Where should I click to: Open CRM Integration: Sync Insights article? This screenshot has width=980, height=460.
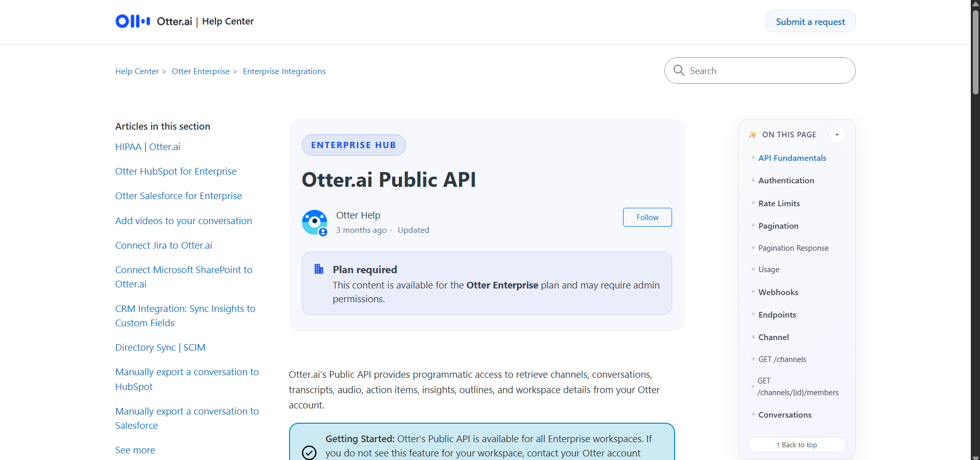185,316
